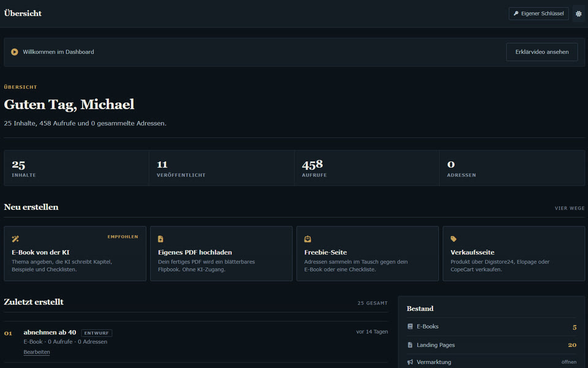This screenshot has height=368, width=588.
Task: Select the E-Book von der KI card
Action: click(x=75, y=253)
